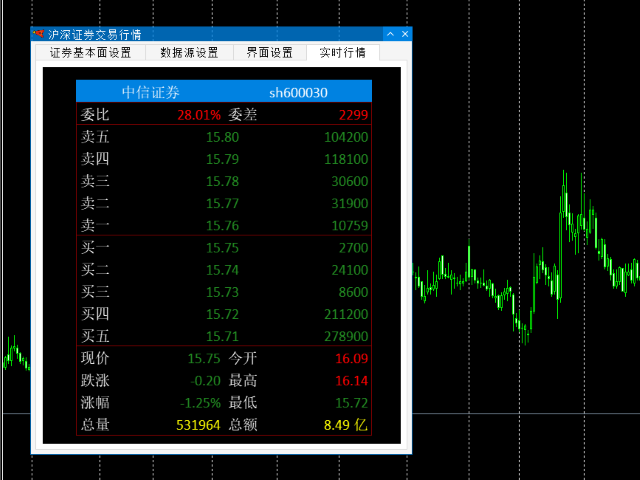The width and height of the screenshot is (640, 480).
Task: Click the 买一 row label
Action: pos(95,248)
